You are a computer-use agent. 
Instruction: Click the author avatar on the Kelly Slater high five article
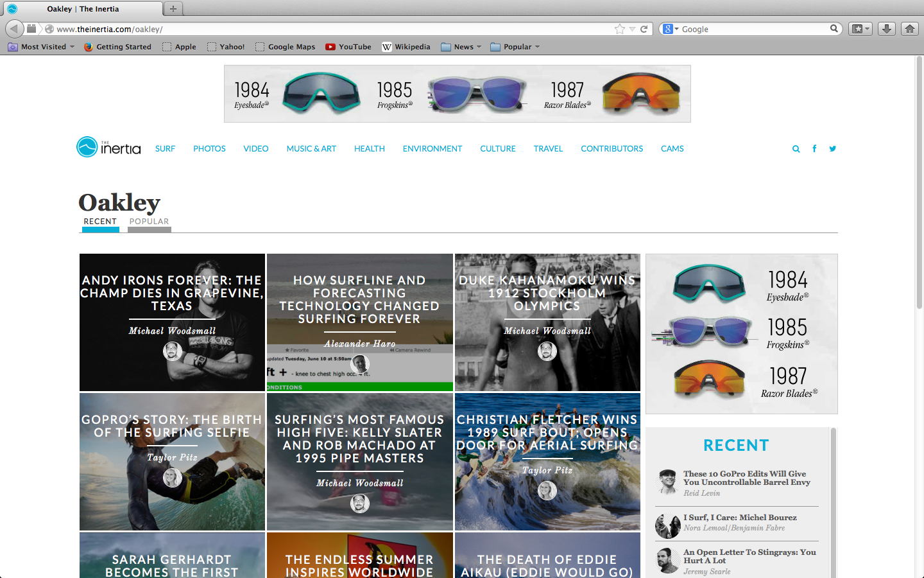coord(360,504)
